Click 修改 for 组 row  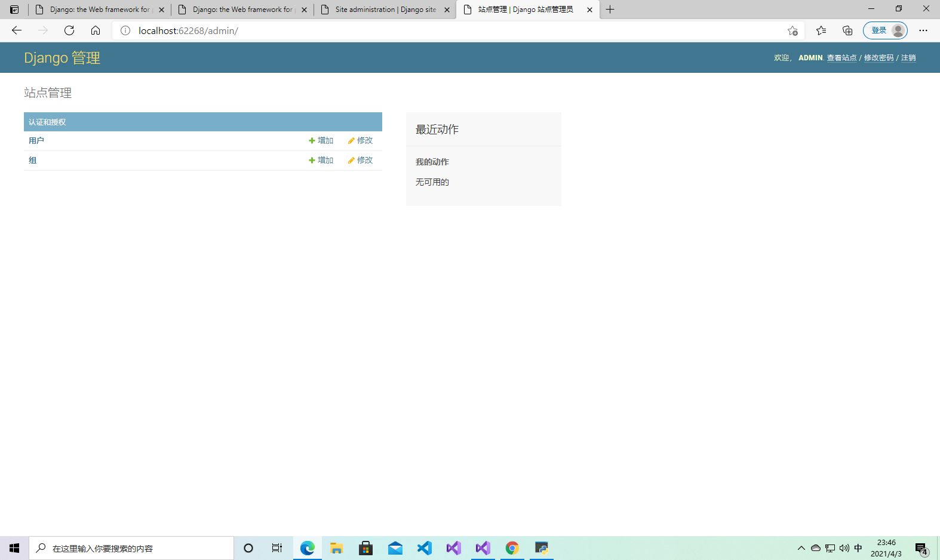361,160
